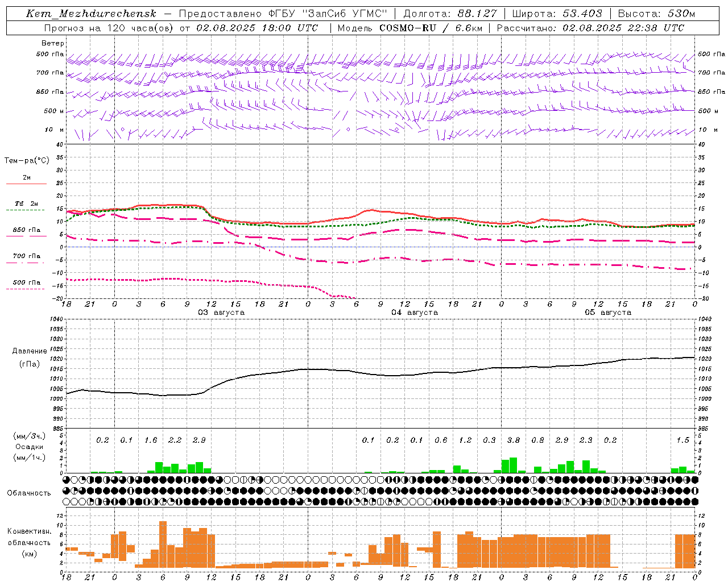Click the Высота: 530м value

click(656, 14)
